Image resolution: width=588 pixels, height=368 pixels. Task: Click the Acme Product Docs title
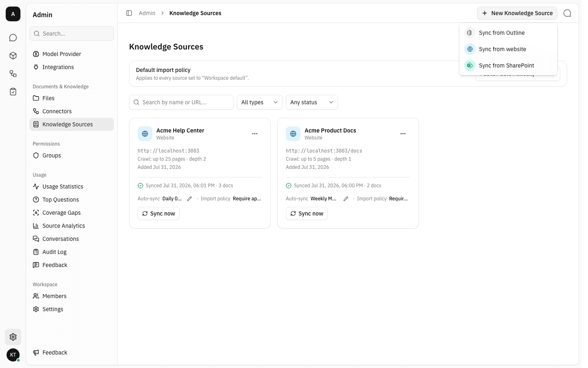[330, 130]
